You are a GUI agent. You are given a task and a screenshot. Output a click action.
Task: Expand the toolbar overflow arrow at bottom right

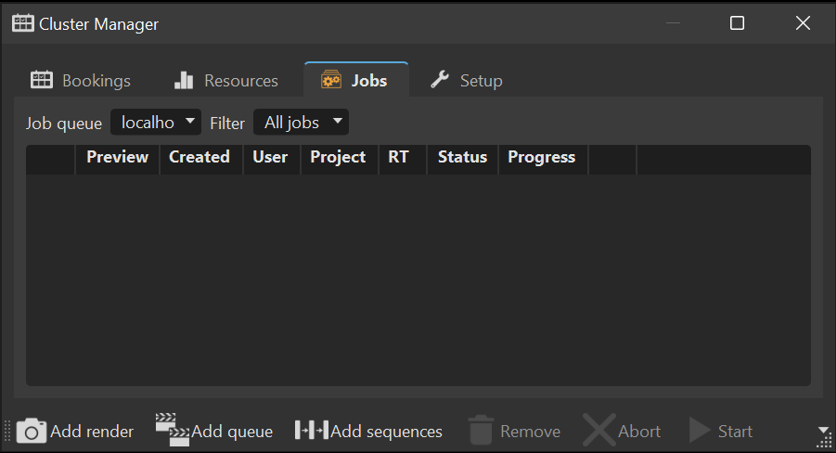[x=822, y=431]
